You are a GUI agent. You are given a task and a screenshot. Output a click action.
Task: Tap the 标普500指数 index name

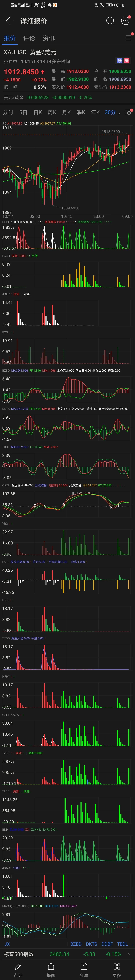[x=19, y=954]
